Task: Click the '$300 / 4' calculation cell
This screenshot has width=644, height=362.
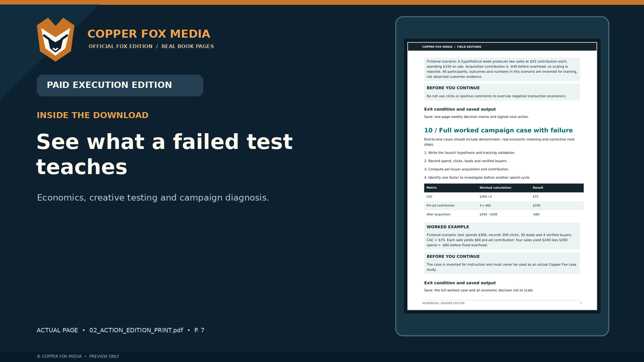Action: [x=486, y=197]
